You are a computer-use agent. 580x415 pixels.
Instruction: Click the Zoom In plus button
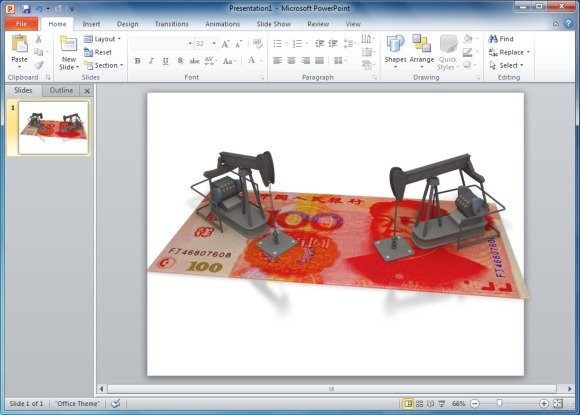point(543,404)
